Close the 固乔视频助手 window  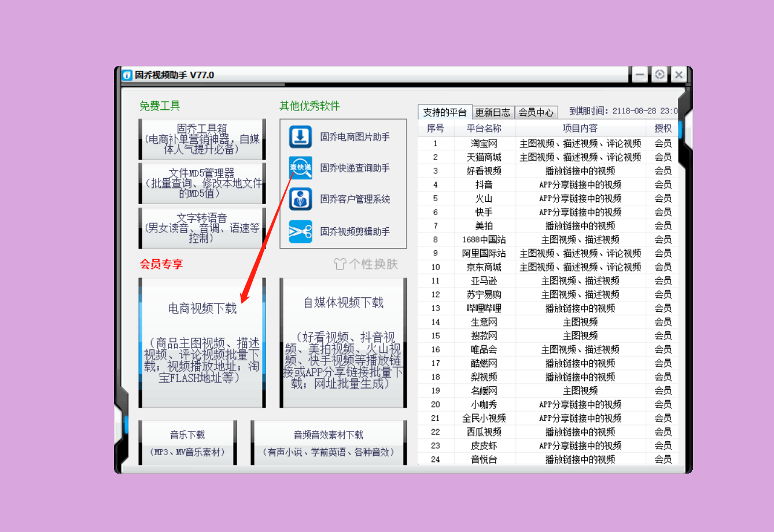(679, 75)
